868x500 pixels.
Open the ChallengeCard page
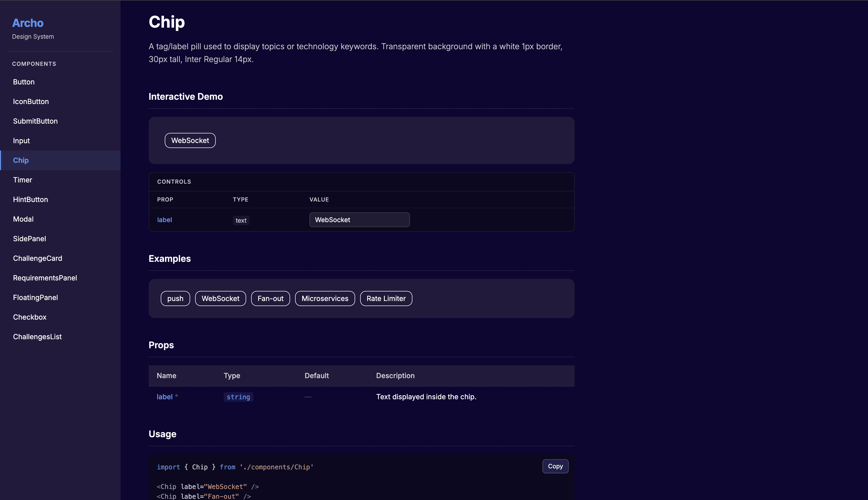[x=38, y=258]
